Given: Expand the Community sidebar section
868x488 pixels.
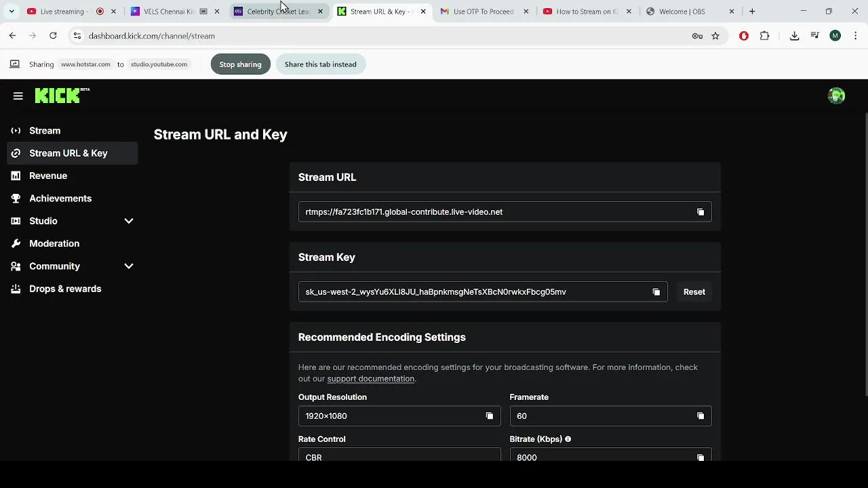Looking at the screenshot, I should point(128,266).
